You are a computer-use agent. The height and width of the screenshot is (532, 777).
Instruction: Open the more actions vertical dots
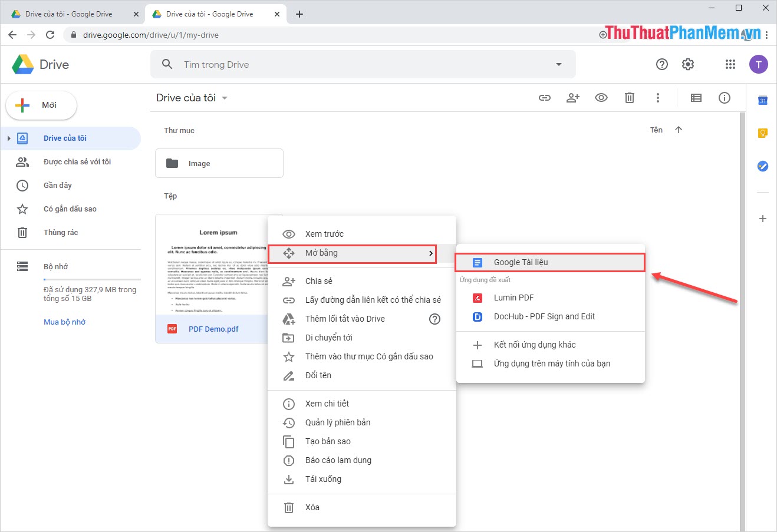click(658, 98)
